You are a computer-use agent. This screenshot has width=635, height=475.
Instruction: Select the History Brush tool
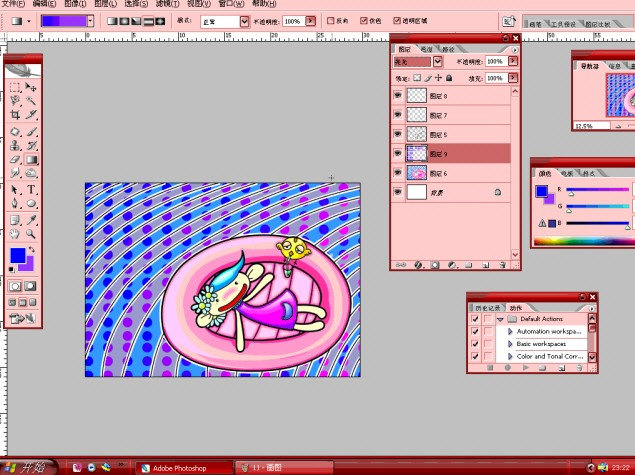(31, 145)
